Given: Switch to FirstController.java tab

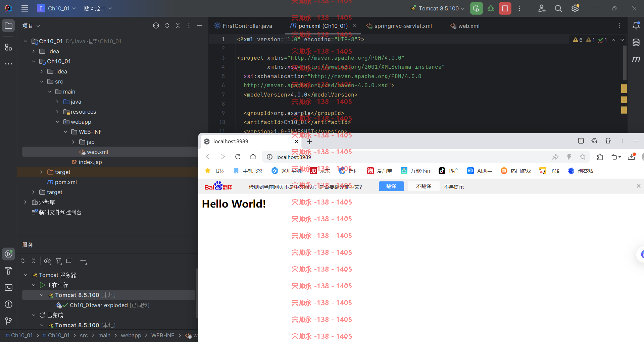Looking at the screenshot, I should coord(243,26).
